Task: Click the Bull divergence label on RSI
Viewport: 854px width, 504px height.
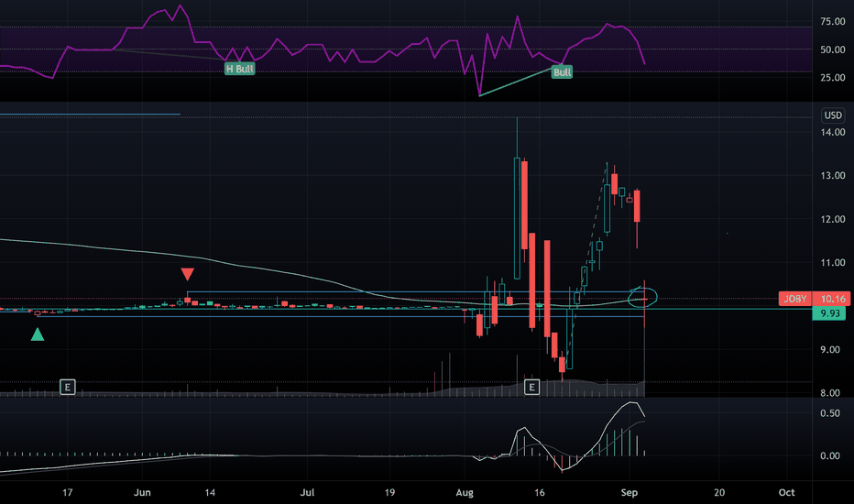Action: tap(562, 71)
